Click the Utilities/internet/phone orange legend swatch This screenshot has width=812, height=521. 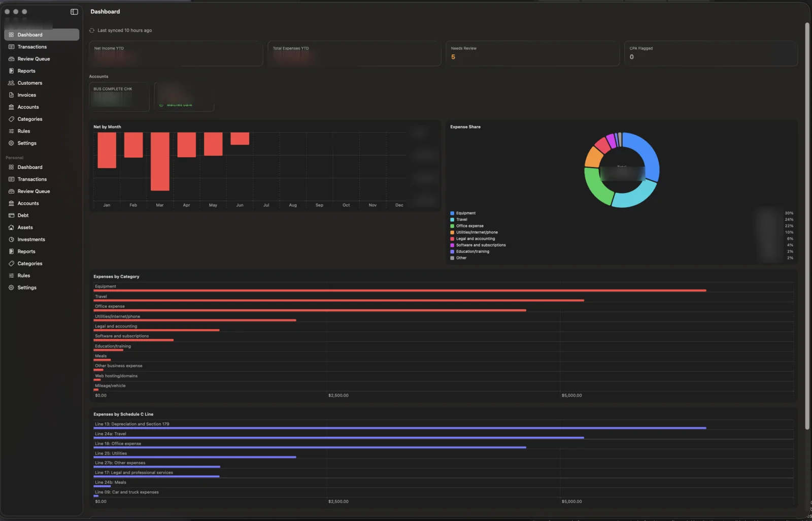(x=452, y=232)
